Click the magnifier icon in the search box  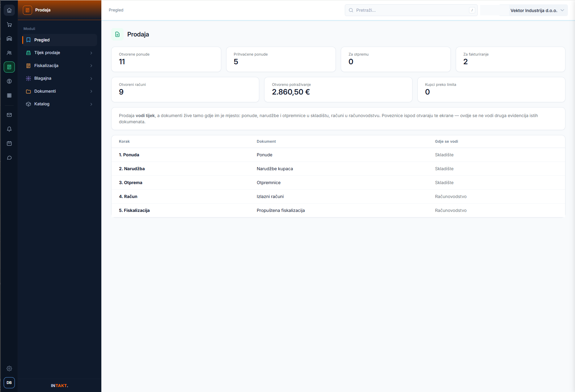(351, 10)
